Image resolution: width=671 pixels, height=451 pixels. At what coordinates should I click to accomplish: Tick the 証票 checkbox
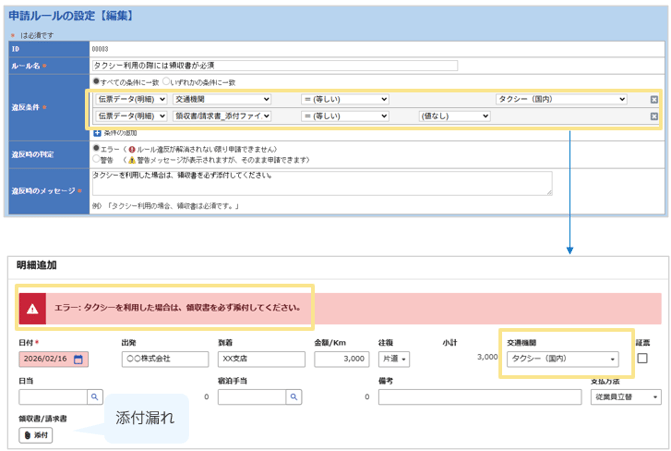pos(642,358)
